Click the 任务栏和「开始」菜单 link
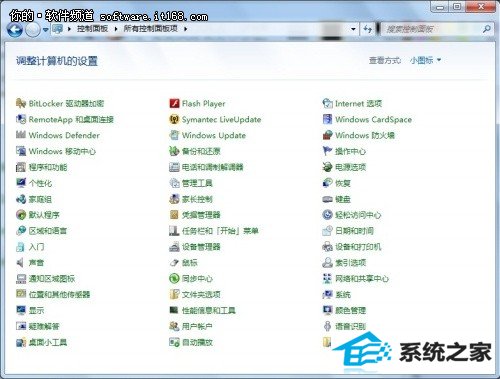The image size is (500, 379). [x=220, y=231]
